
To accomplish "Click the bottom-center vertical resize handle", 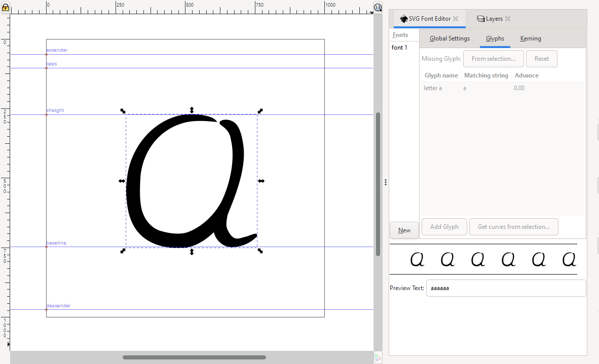I will (x=192, y=252).
